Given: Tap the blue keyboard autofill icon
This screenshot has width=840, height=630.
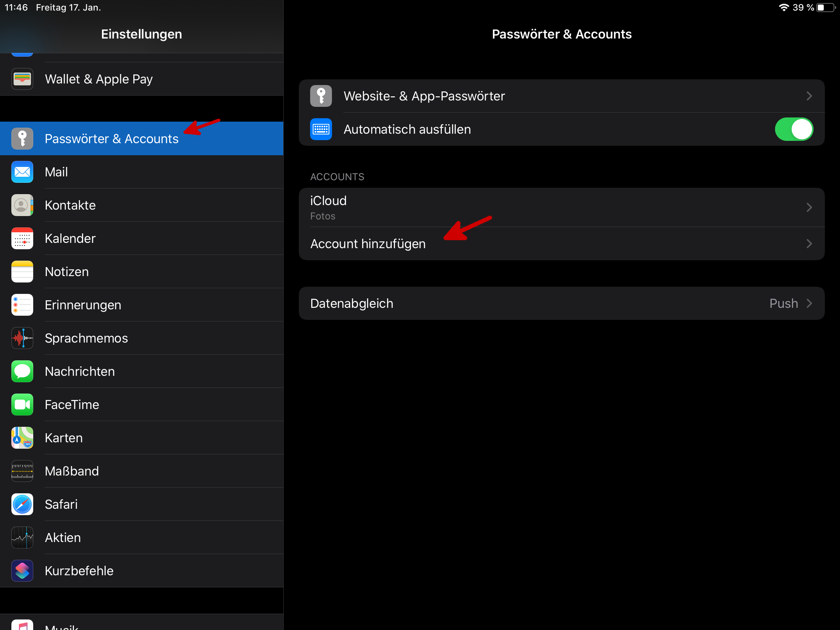Looking at the screenshot, I should pyautogui.click(x=321, y=129).
